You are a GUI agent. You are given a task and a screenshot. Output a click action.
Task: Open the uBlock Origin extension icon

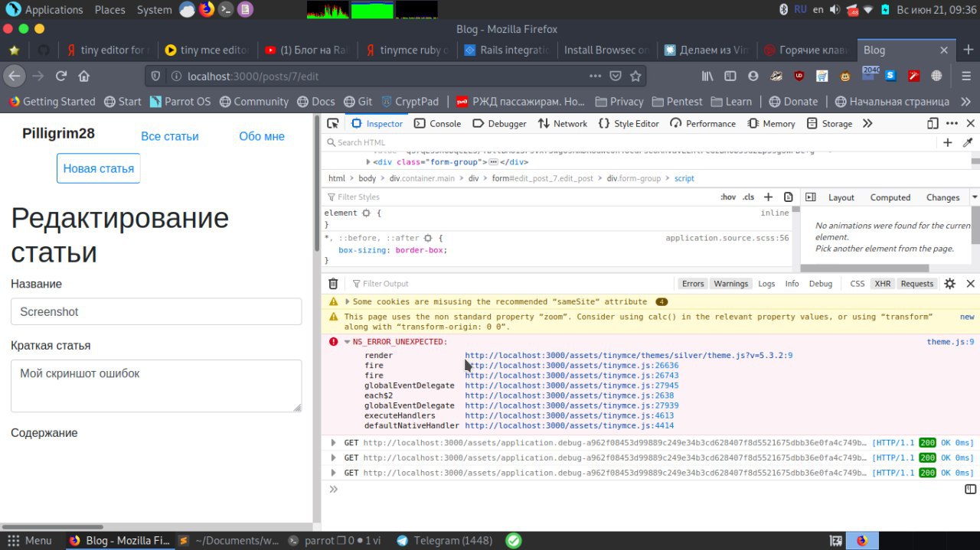799,76
